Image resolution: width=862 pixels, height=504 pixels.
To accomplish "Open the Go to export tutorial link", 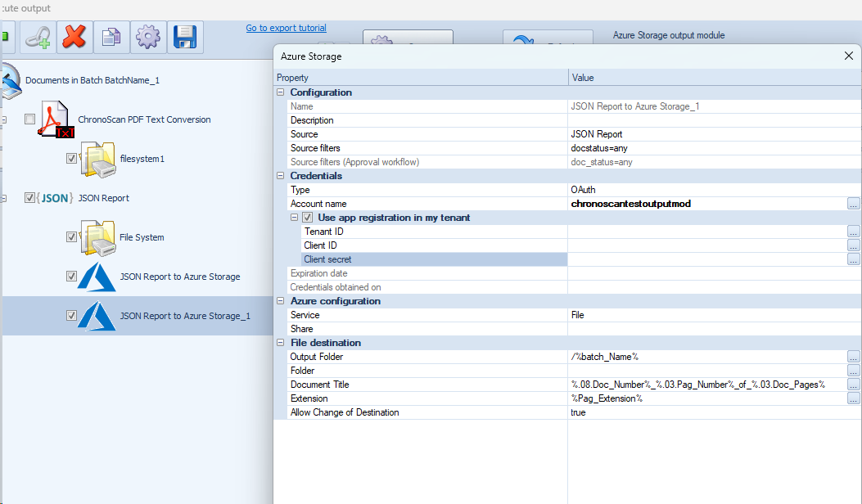I will point(286,28).
